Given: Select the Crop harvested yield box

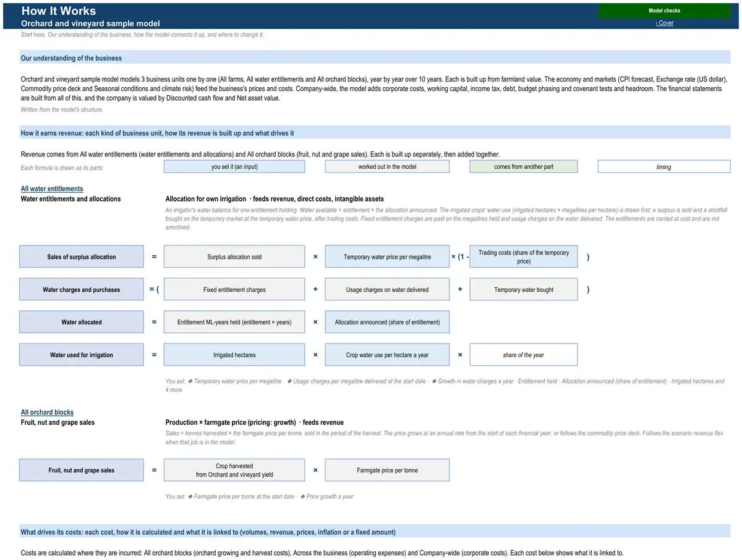Looking at the screenshot, I should point(234,470).
